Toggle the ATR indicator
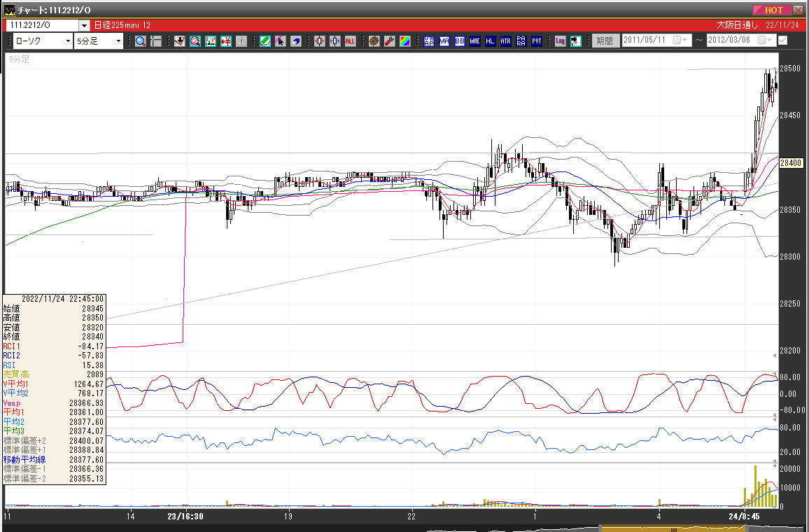Viewport: 809px width, 532px height. tap(505, 41)
